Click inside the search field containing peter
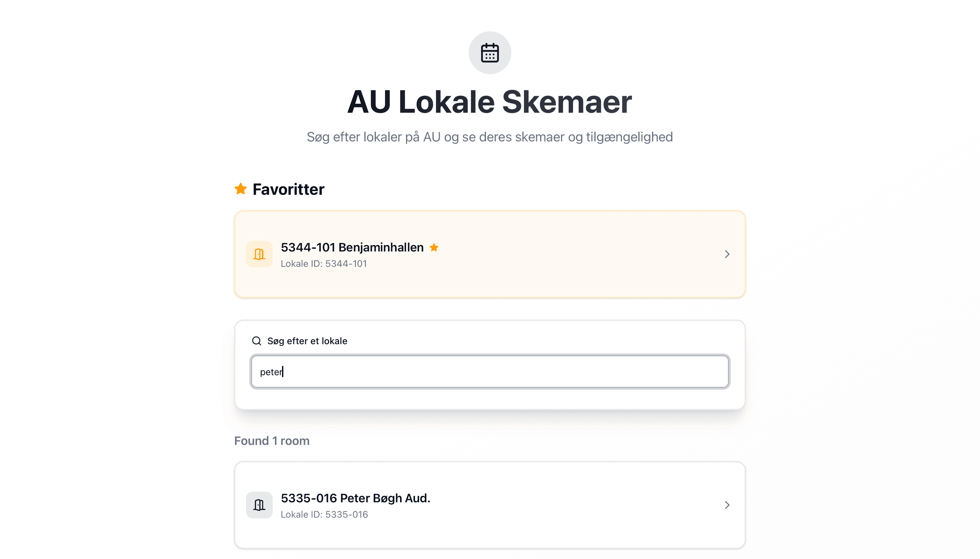980x559 pixels. coord(490,371)
